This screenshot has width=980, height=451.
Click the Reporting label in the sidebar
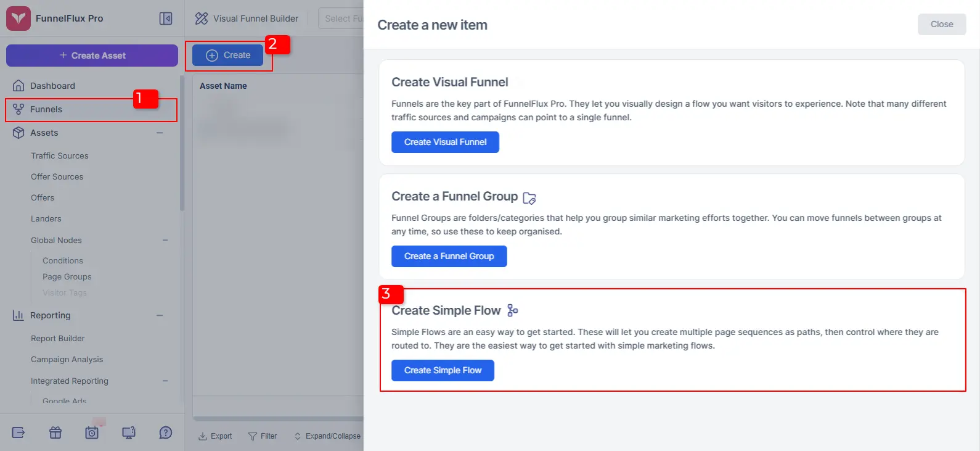[51, 315]
